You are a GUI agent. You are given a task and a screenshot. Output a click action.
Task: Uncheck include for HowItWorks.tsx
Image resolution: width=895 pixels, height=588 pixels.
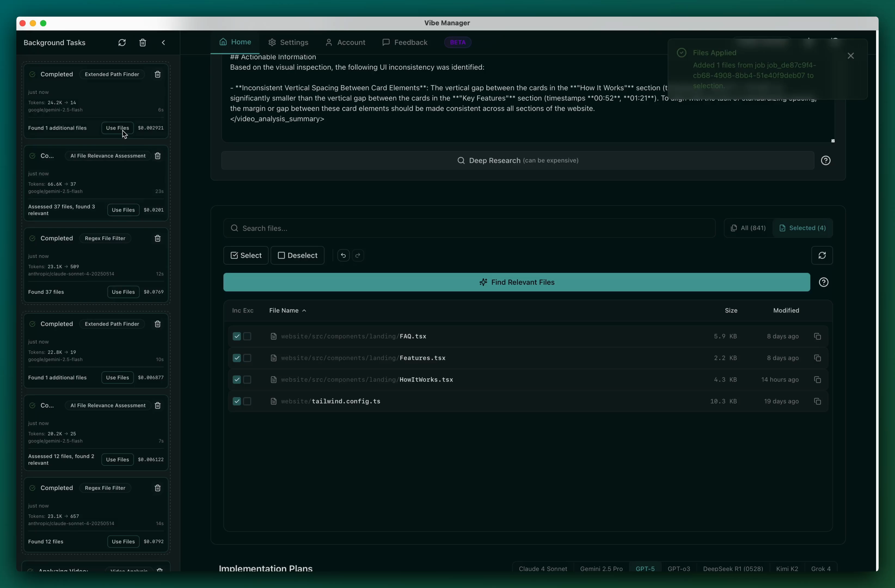coord(237,380)
